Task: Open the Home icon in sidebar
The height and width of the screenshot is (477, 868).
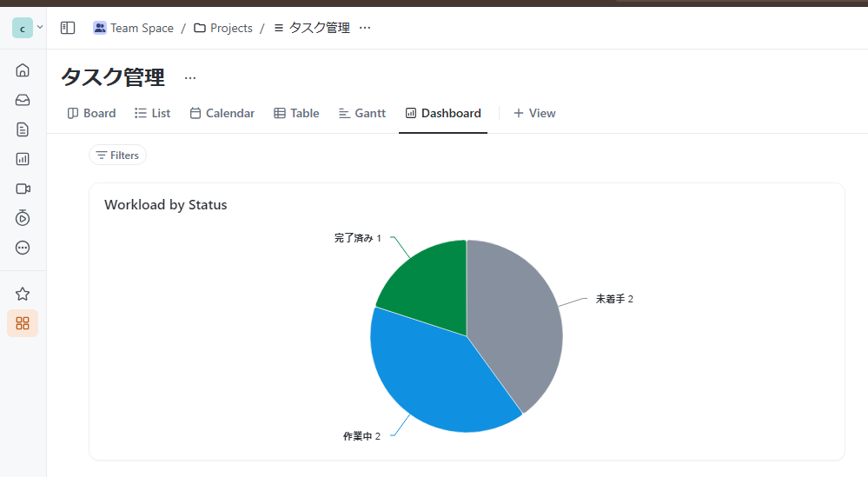Action: (x=23, y=70)
